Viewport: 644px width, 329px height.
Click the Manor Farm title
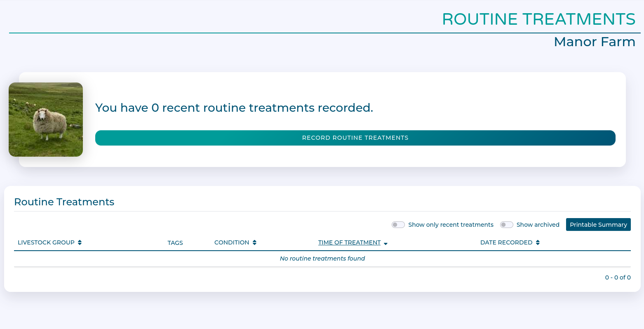(595, 42)
